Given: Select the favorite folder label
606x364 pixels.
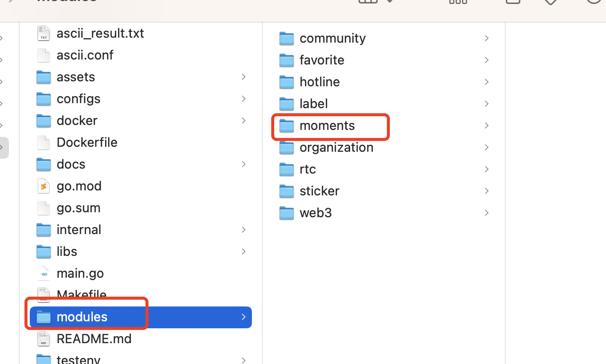Looking at the screenshot, I should tap(322, 60).
